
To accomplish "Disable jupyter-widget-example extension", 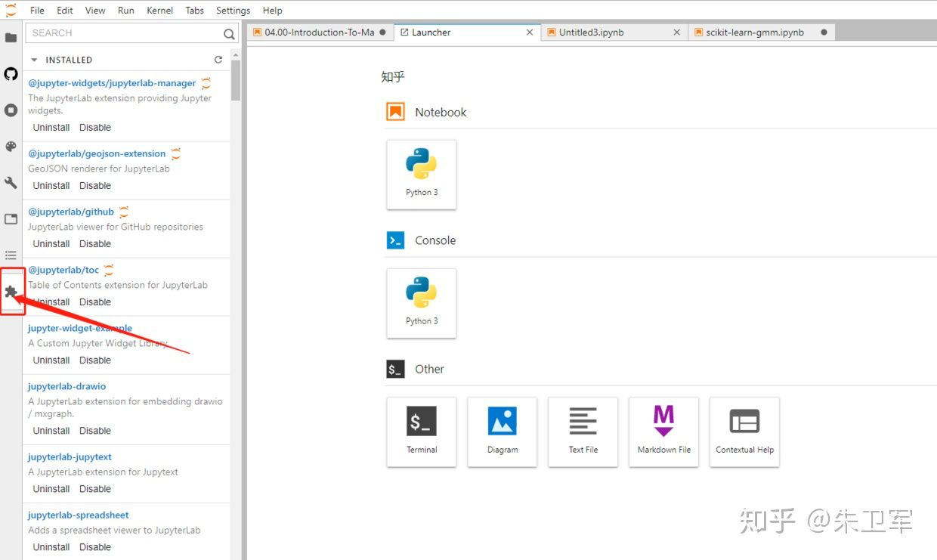I will (95, 360).
